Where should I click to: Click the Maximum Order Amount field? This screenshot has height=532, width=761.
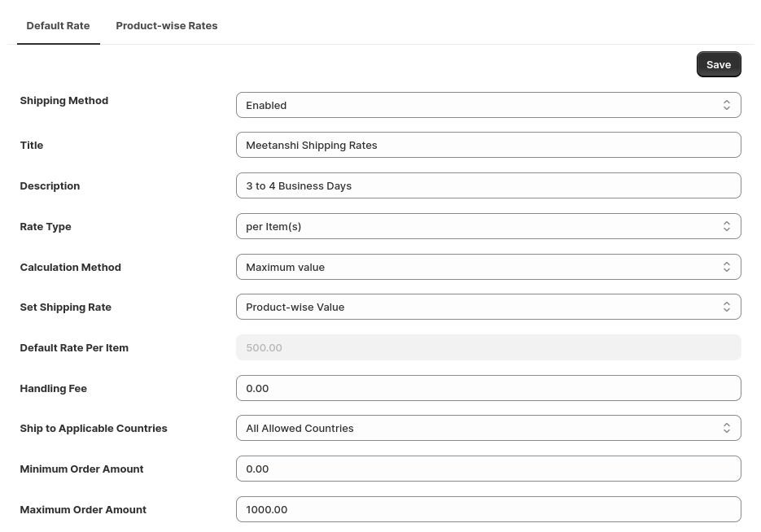click(488, 510)
